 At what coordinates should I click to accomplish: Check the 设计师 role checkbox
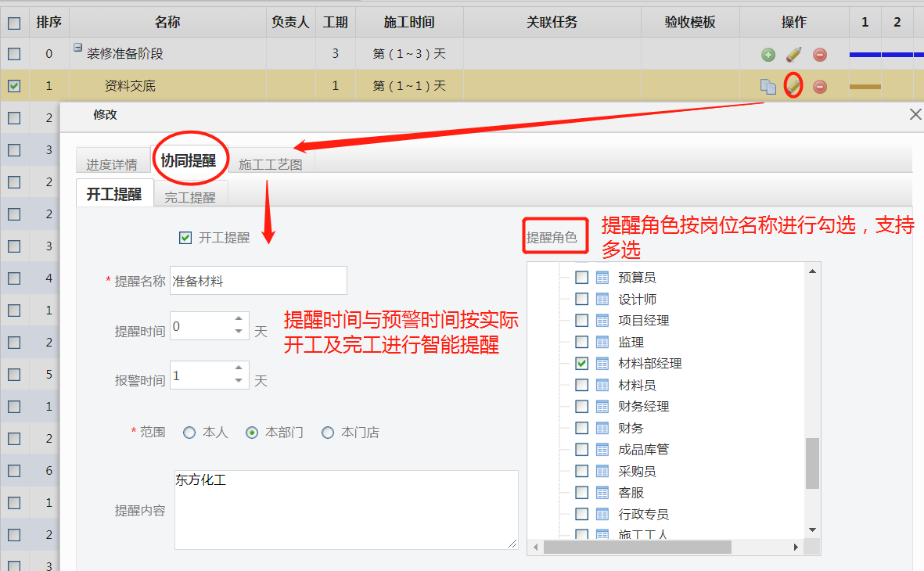click(581, 299)
